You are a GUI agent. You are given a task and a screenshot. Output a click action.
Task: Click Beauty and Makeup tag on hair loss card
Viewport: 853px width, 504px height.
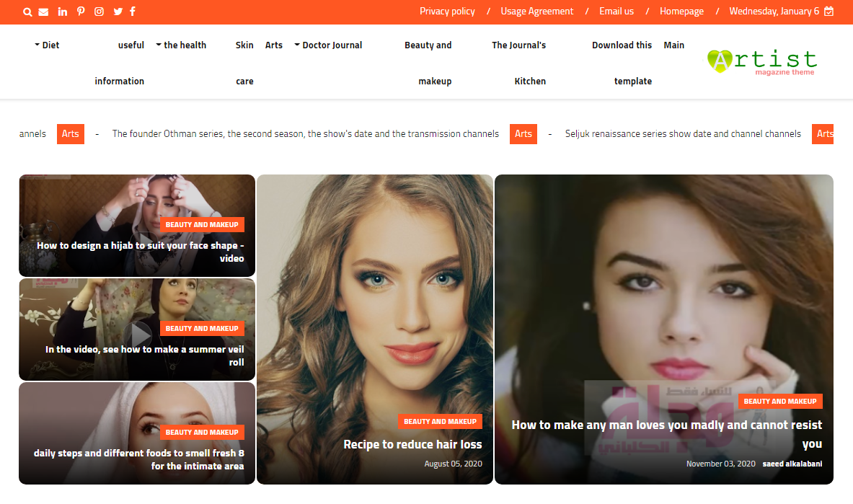(x=440, y=422)
